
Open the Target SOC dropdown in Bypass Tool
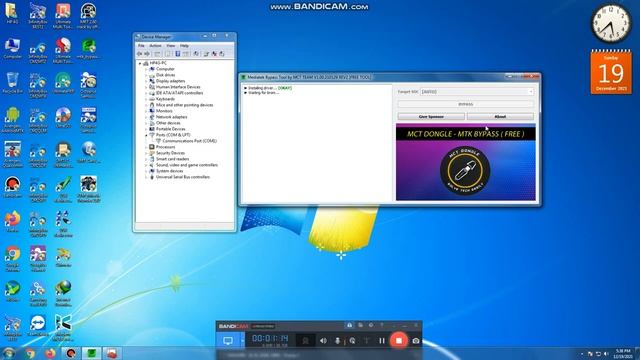[x=477, y=92]
